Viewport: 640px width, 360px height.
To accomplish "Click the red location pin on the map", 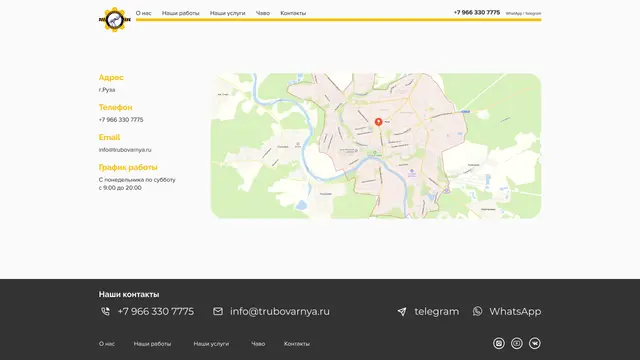I will pos(378,122).
